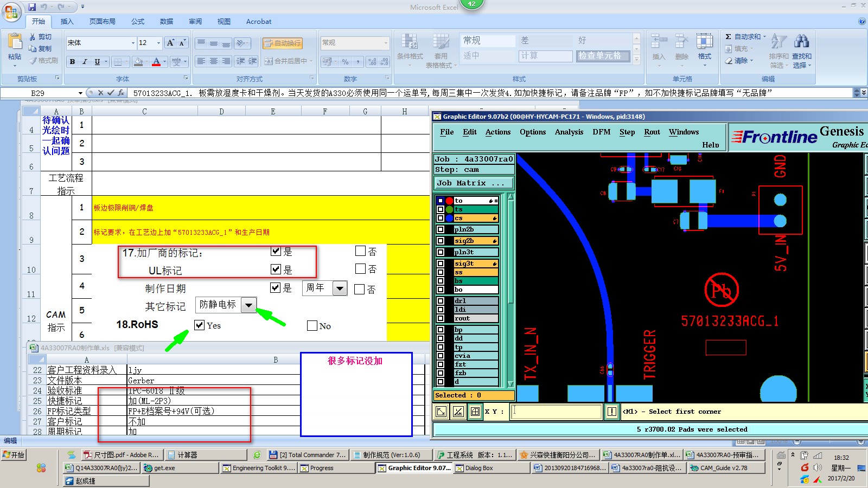This screenshot has height=488, width=868.
Task: Toggle visibility box of layer pln2b
Action: (441, 229)
